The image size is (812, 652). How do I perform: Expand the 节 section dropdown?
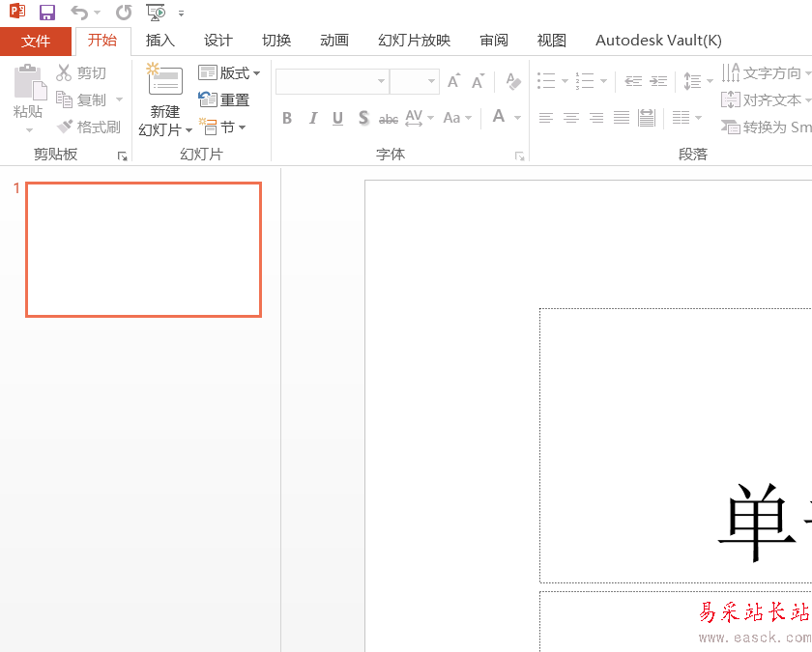[x=223, y=127]
